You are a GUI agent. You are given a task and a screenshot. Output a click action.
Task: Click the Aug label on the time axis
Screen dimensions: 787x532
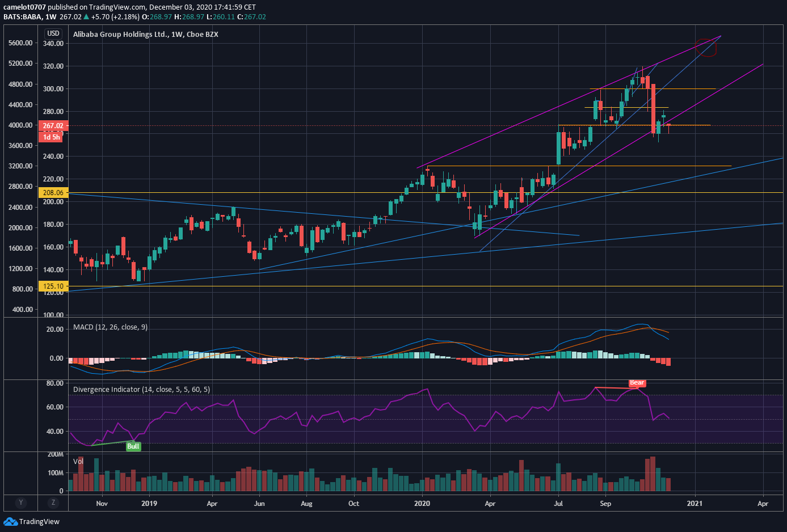tap(306, 504)
